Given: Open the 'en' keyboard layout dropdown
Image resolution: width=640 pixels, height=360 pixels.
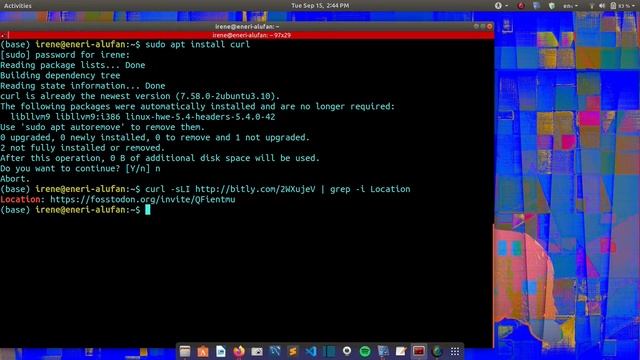Looking at the screenshot, I should coord(570,6).
